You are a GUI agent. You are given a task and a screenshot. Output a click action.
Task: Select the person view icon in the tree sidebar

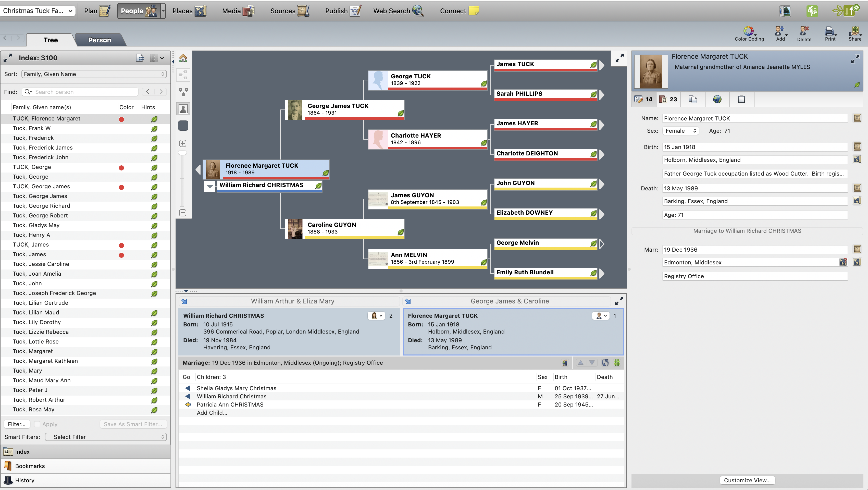tap(183, 108)
